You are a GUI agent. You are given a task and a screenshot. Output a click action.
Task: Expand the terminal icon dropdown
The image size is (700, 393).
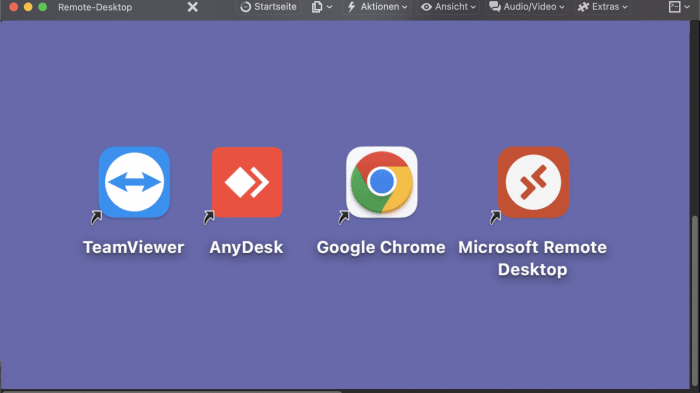(x=679, y=7)
